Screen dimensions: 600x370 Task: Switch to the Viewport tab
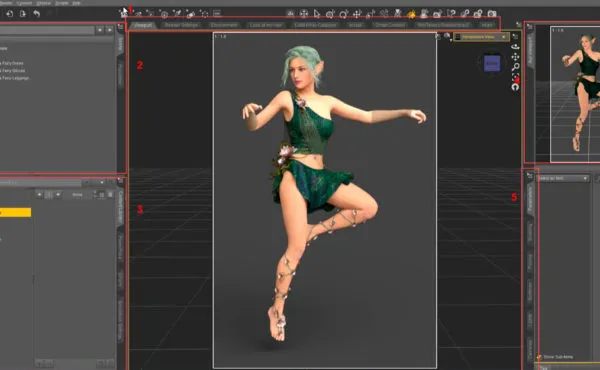[x=143, y=25]
